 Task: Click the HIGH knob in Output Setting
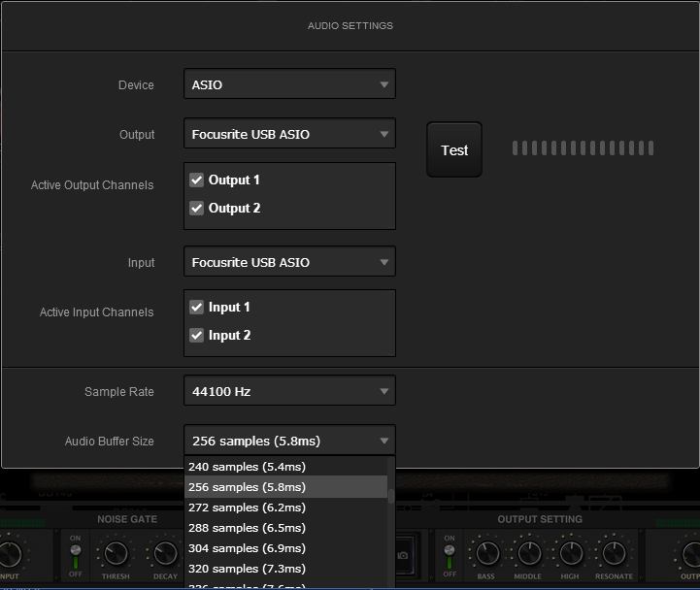tap(571, 553)
